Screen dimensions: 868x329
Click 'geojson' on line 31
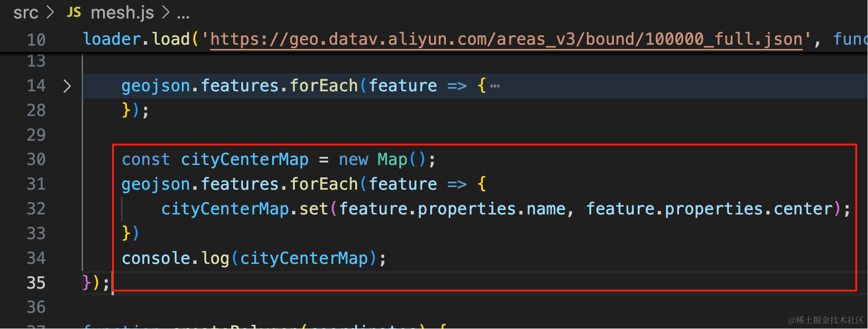coord(156,184)
